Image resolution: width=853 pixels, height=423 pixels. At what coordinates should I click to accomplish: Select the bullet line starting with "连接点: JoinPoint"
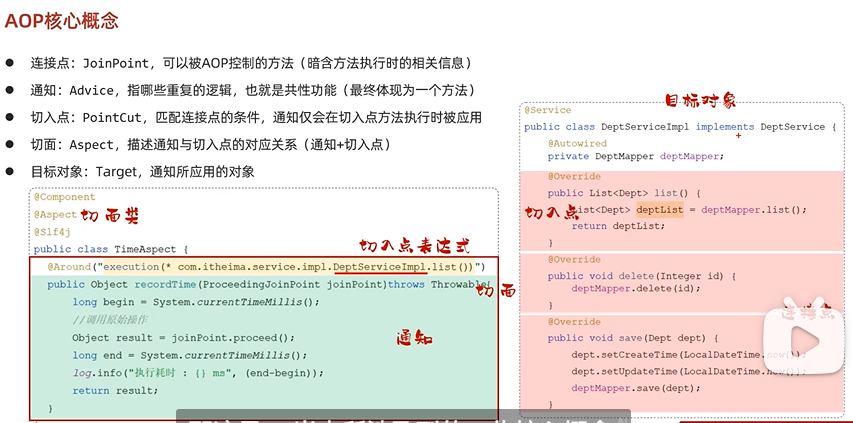click(251, 63)
